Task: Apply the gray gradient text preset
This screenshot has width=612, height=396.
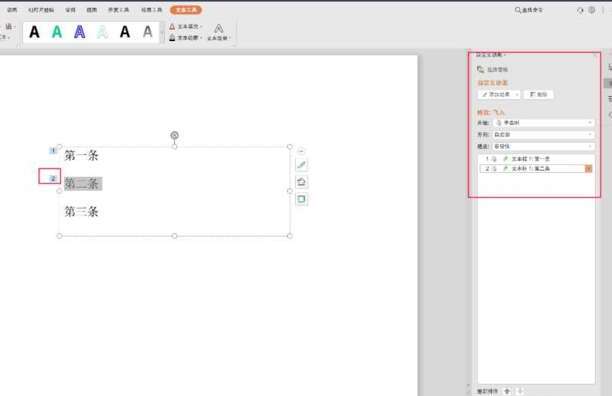Action: pyautogui.click(x=148, y=32)
